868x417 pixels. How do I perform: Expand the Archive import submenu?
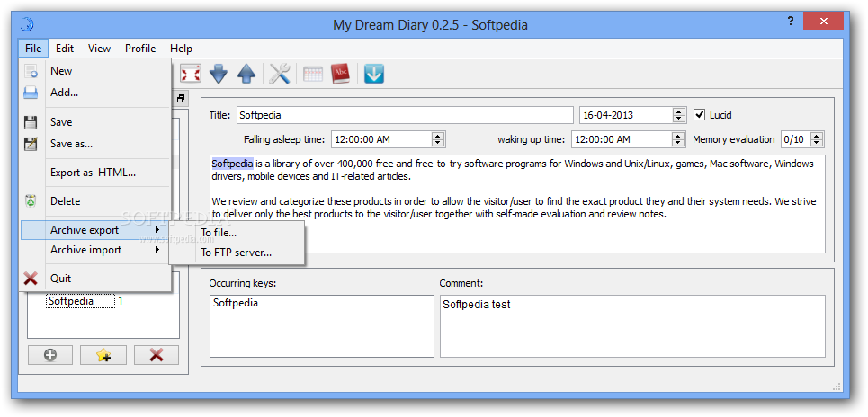(x=95, y=250)
